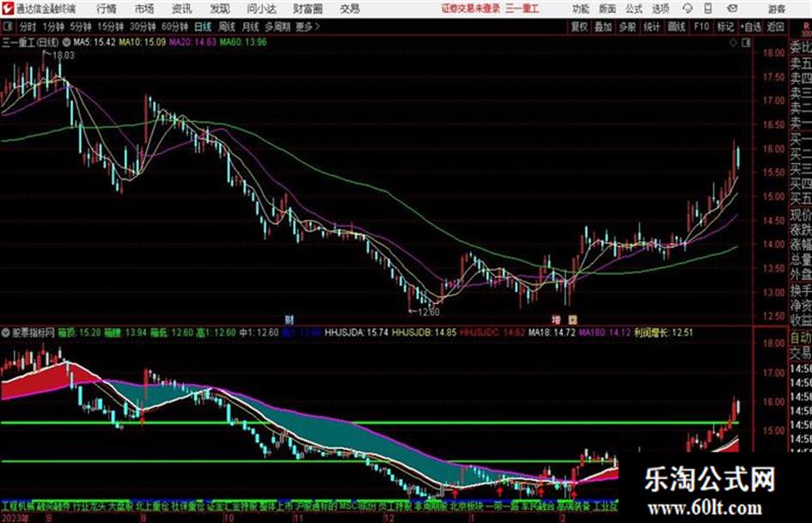Click the MA60: 13.96 label

click(x=243, y=42)
